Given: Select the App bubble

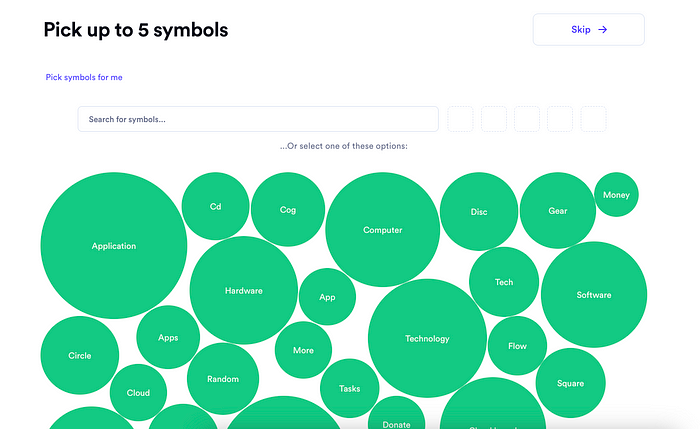Looking at the screenshot, I should point(327,297).
